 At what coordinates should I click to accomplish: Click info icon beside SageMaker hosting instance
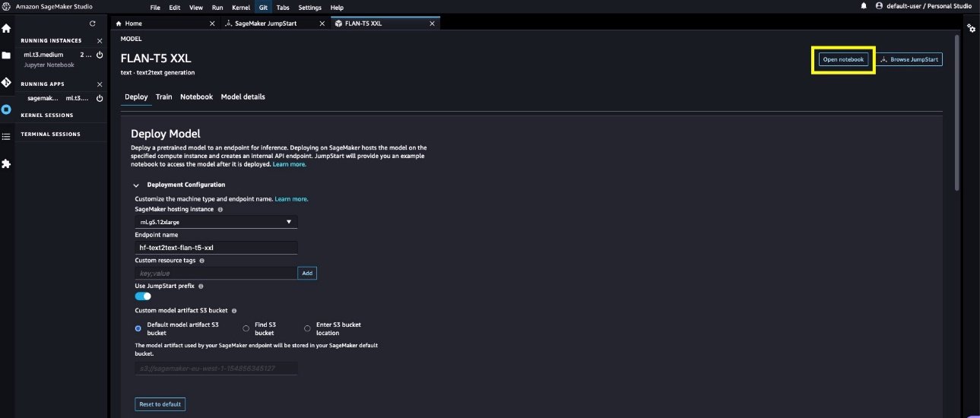220,209
